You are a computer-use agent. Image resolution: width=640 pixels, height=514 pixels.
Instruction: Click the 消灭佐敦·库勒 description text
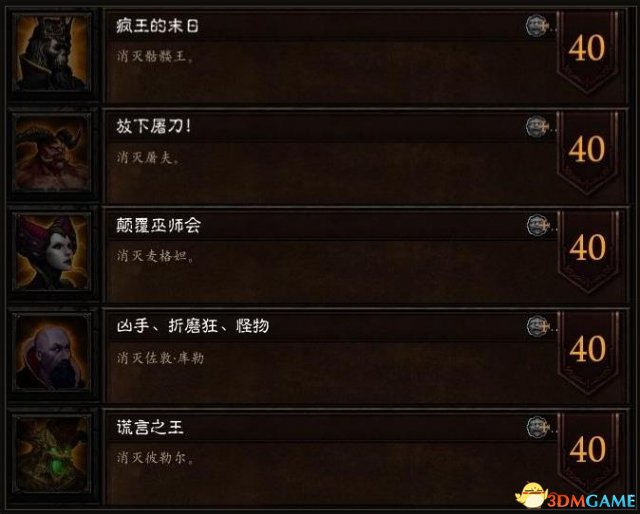pyautogui.click(x=160, y=358)
